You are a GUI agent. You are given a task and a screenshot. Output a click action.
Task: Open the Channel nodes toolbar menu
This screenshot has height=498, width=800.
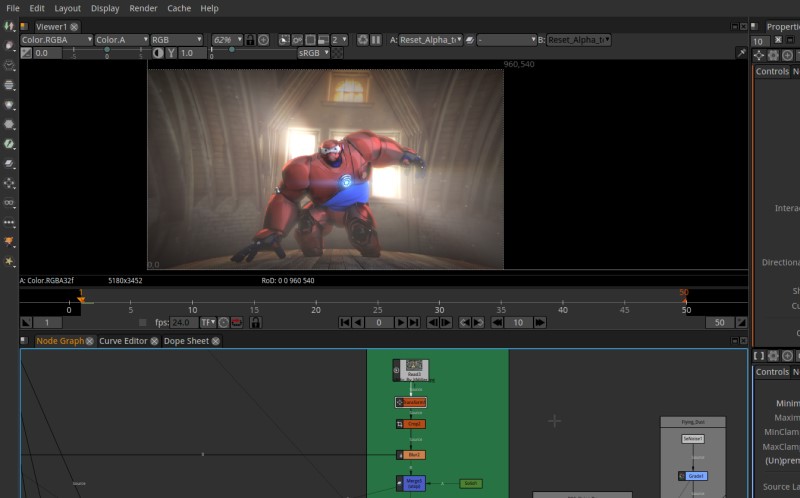click(x=9, y=85)
